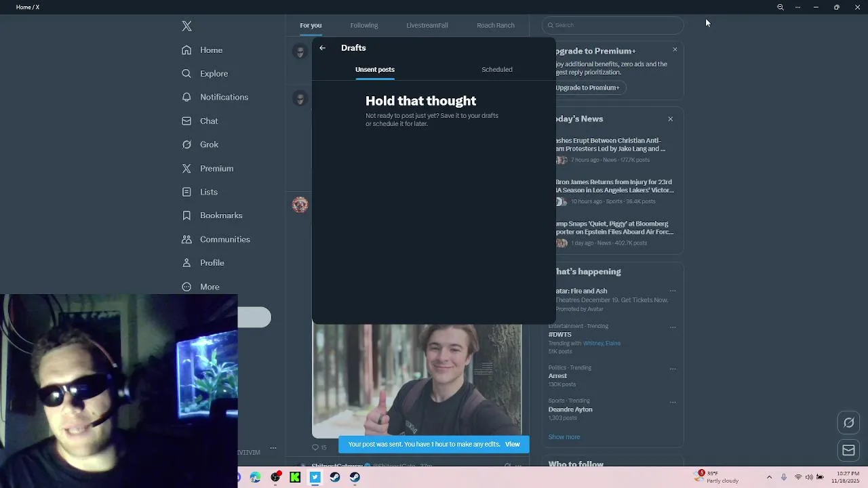This screenshot has height=488, width=868.
Task: Open Home from the left sidebar
Action: tap(202, 50)
